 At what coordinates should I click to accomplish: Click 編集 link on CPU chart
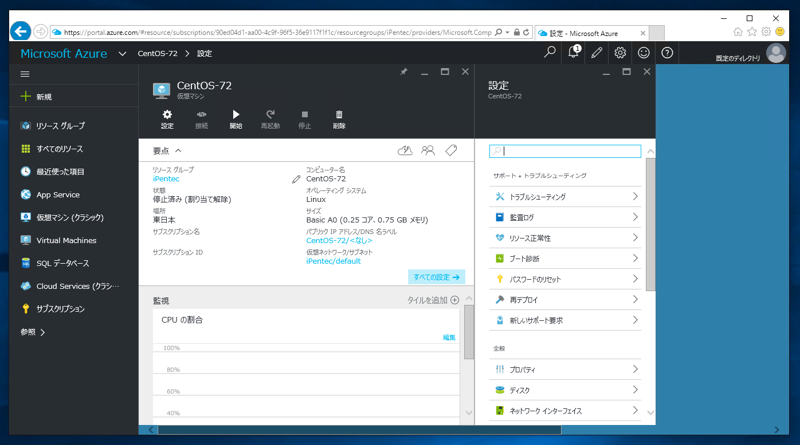(x=449, y=337)
